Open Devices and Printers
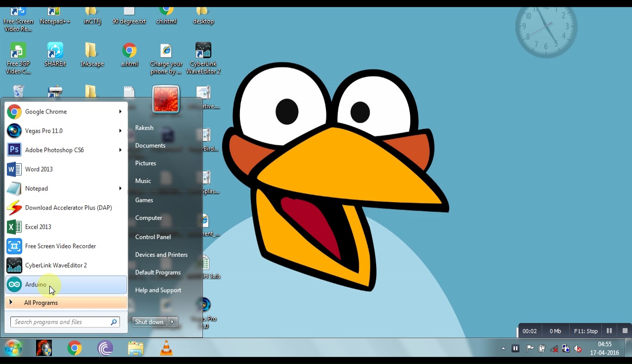 (x=161, y=255)
